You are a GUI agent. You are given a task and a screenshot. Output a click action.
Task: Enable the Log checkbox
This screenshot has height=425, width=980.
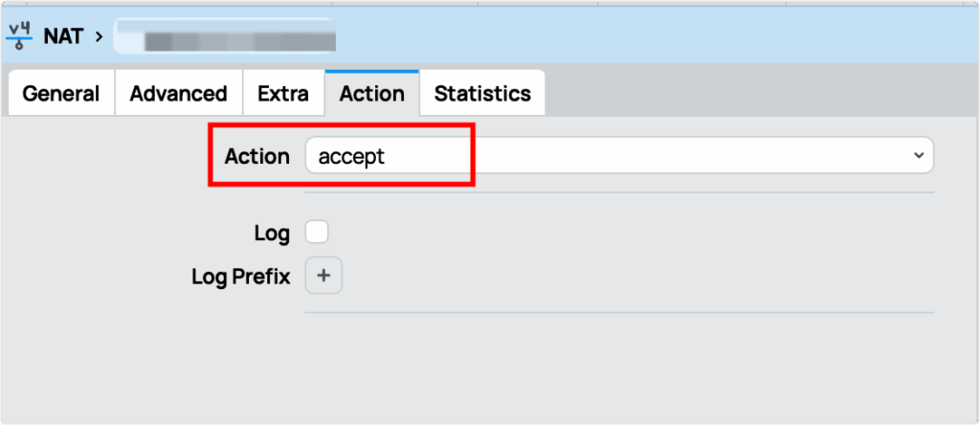pos(317,232)
